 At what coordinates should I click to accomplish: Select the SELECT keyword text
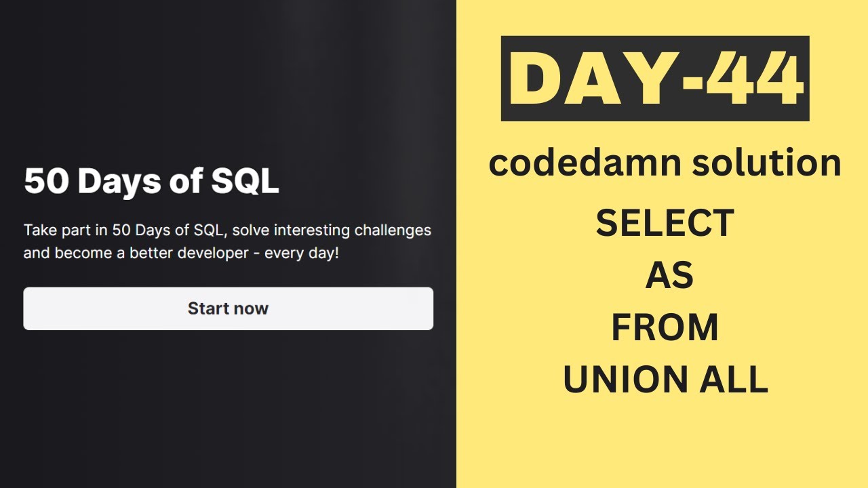click(x=665, y=223)
